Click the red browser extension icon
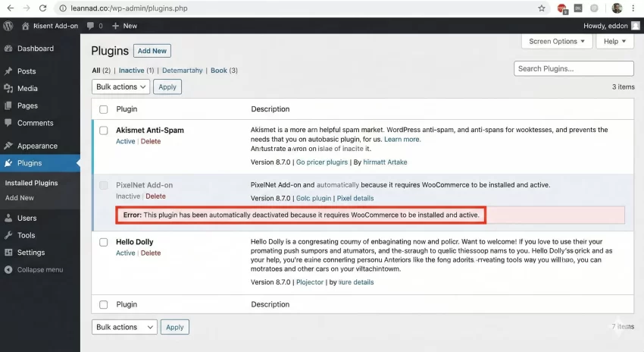The height and width of the screenshot is (352, 644). (562, 8)
